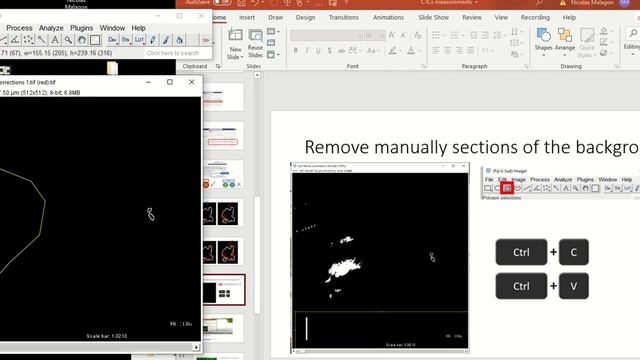Click the Reuse Slides button

point(256,43)
